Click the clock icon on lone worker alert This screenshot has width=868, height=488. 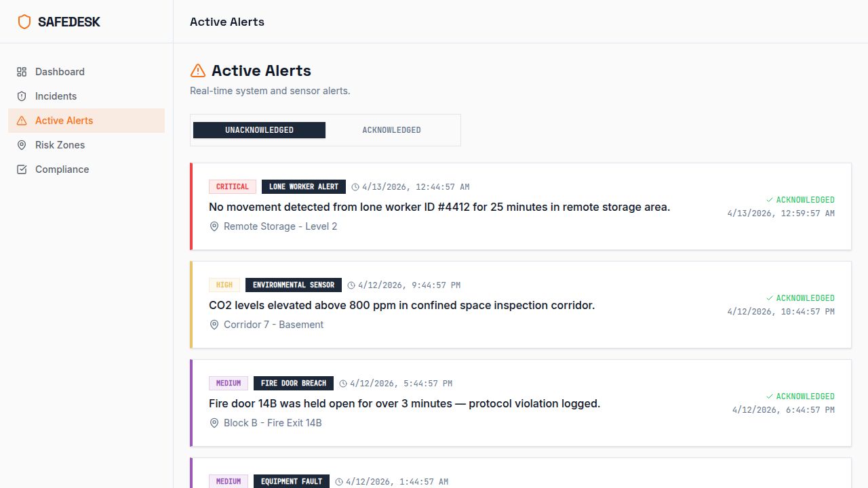tap(355, 187)
